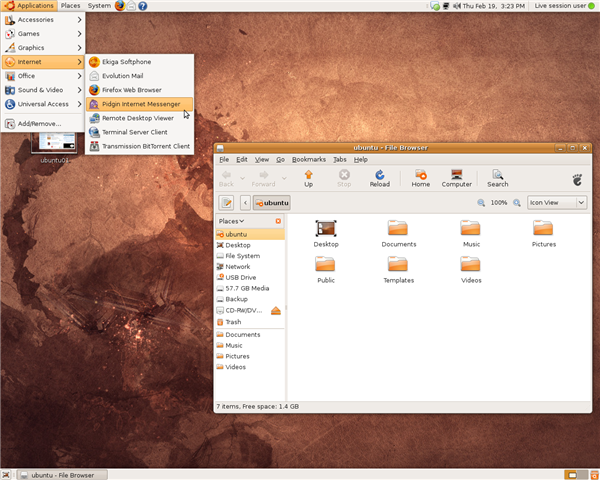Click the ubuntu path bar button
600x480 pixels.
click(272, 202)
